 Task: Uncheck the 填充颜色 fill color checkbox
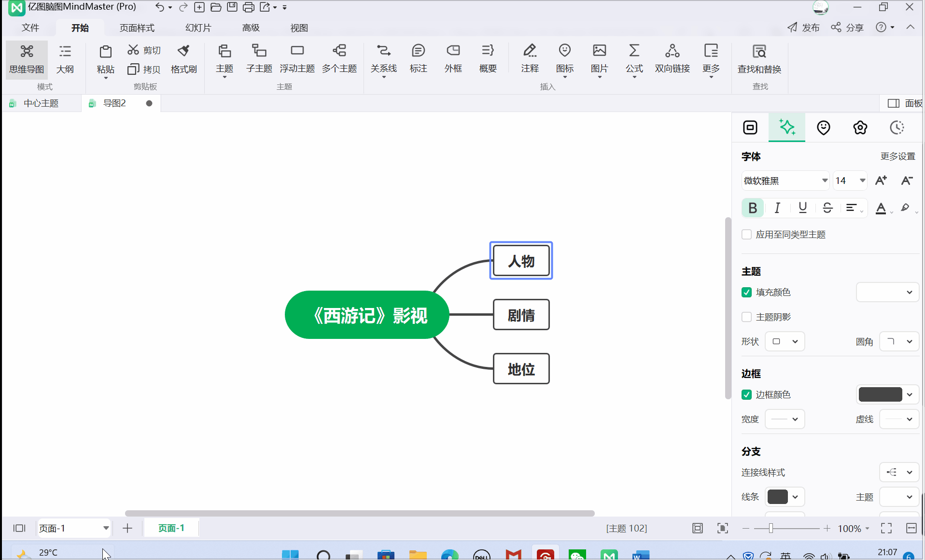747,293
